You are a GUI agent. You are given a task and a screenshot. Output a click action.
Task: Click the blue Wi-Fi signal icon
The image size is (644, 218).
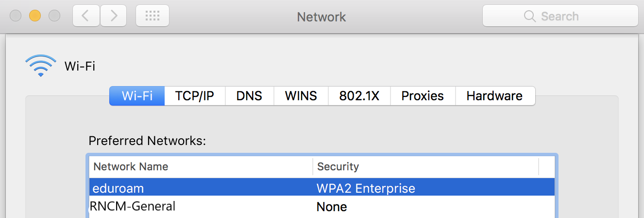(x=41, y=65)
